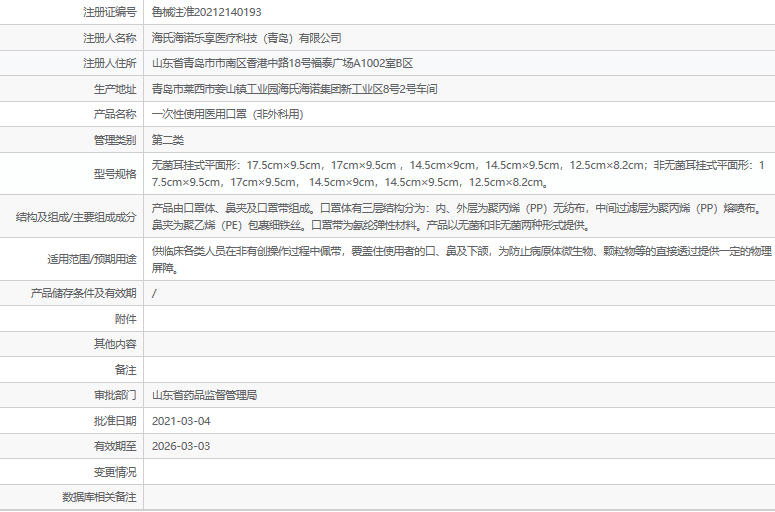
Task: Click the 第二类 management category value
Action: 167,140
